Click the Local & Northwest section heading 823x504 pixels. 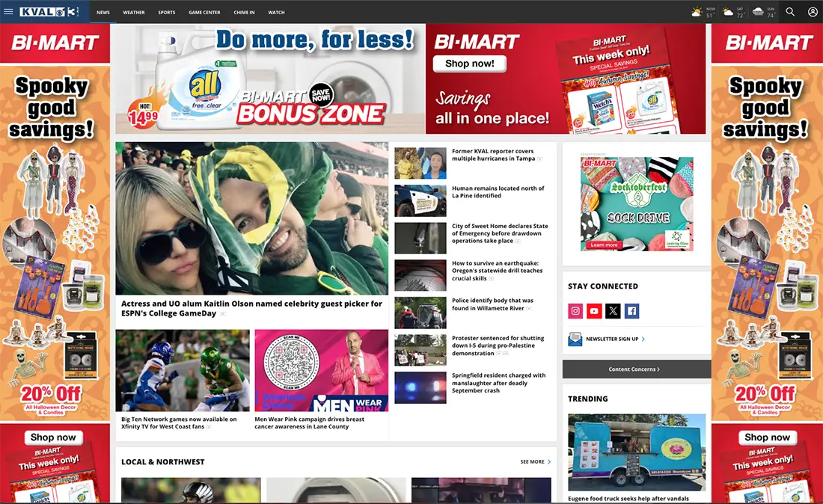(162, 462)
